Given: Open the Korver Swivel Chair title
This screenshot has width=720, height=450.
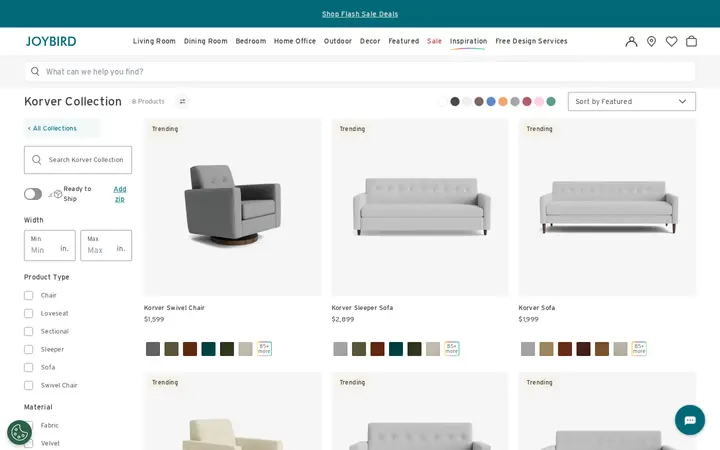Looking at the screenshot, I should coord(174,308).
